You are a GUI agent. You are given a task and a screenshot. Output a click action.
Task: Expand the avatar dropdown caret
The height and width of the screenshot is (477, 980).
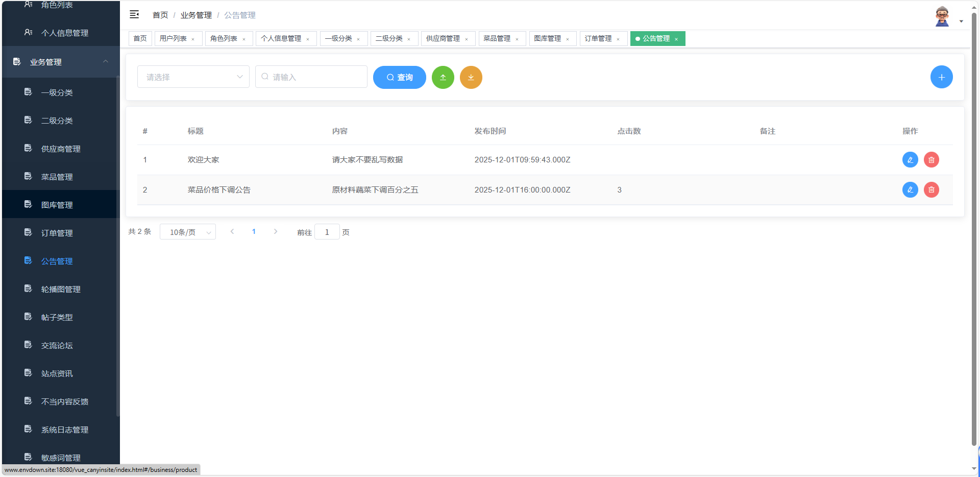pyautogui.click(x=962, y=20)
